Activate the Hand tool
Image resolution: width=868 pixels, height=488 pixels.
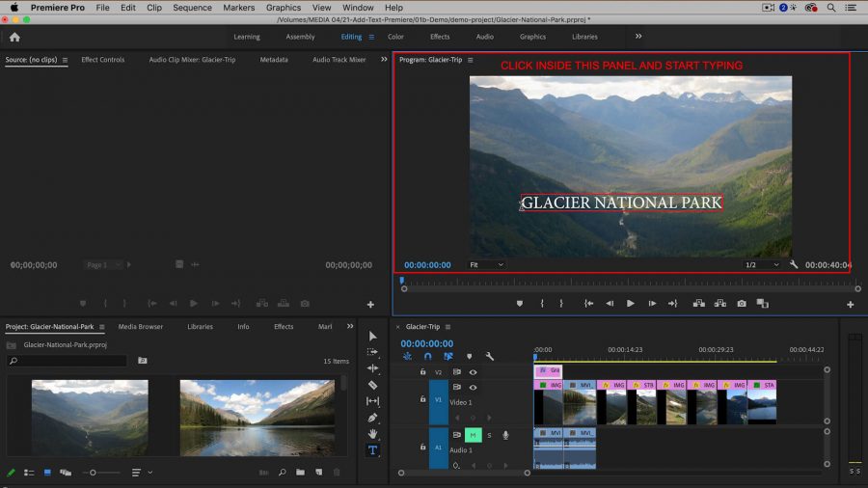click(x=372, y=434)
